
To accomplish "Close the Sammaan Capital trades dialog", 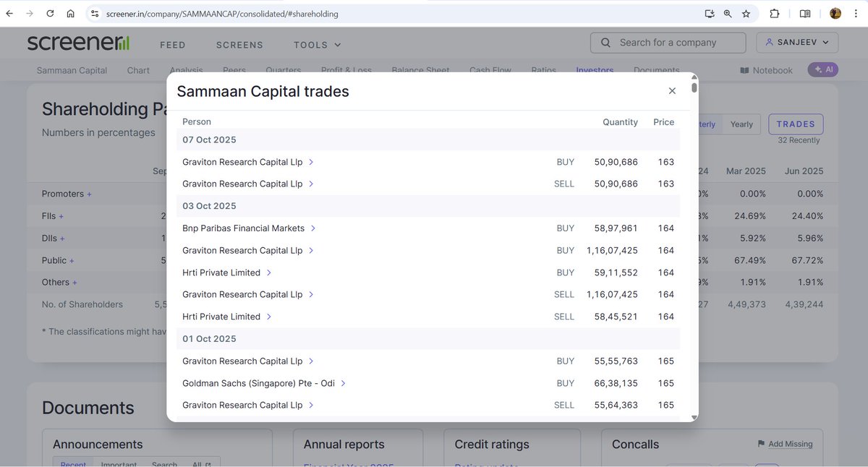I will (x=672, y=91).
